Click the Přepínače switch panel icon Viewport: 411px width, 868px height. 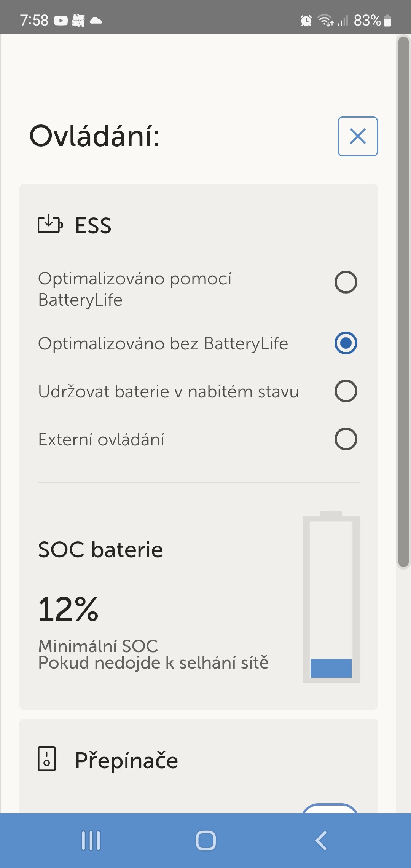tap(47, 759)
